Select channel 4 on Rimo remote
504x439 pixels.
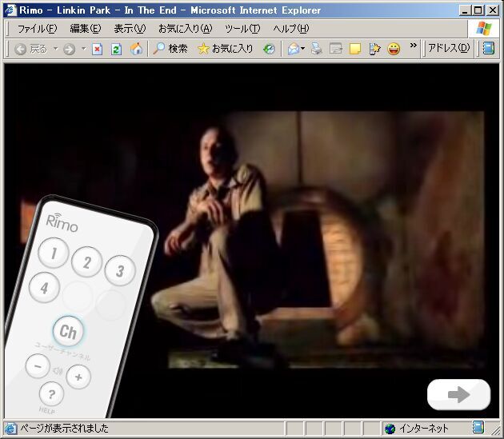pos(44,287)
